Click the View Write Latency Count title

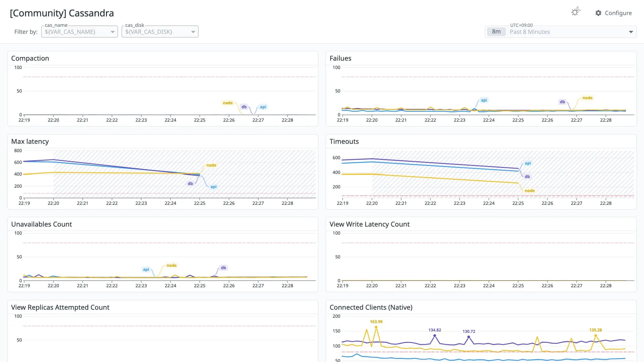[x=370, y=224]
